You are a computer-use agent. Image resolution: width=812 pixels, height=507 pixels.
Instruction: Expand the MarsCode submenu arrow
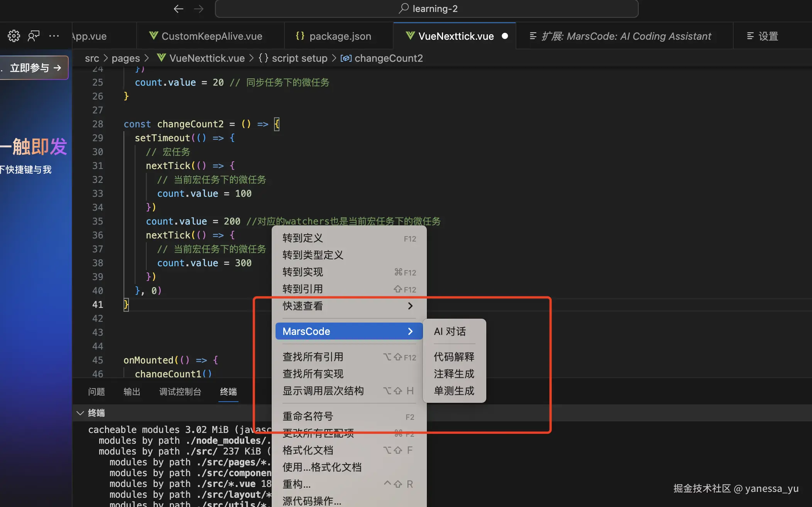pyautogui.click(x=410, y=331)
